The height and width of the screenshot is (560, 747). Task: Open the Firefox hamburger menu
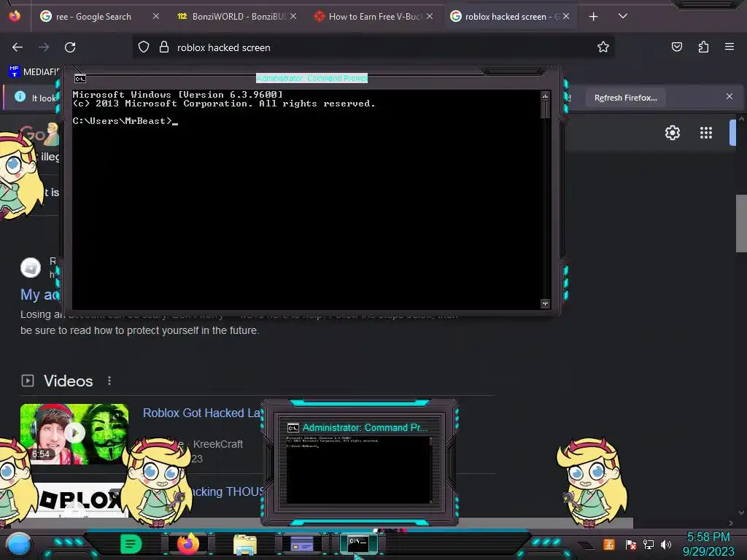point(729,47)
